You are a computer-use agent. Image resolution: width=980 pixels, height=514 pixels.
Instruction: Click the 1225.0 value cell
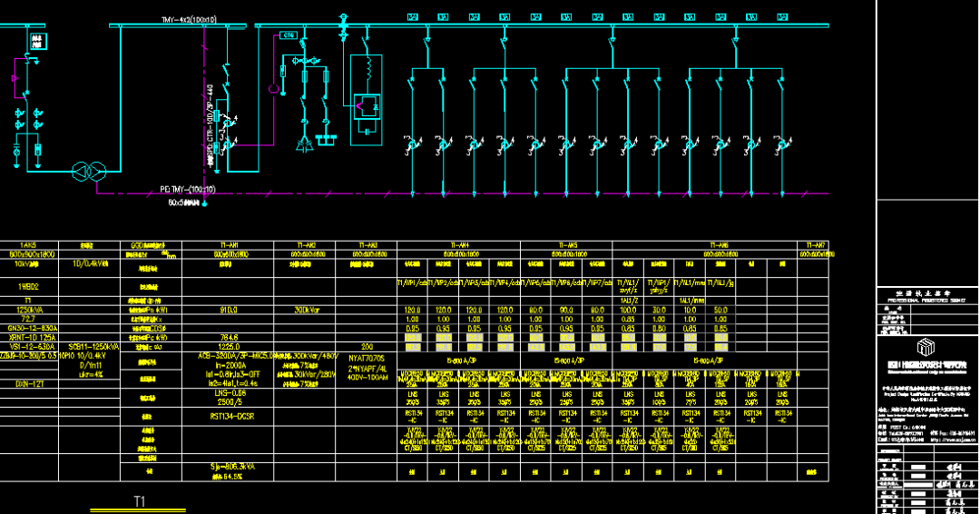click(230, 346)
